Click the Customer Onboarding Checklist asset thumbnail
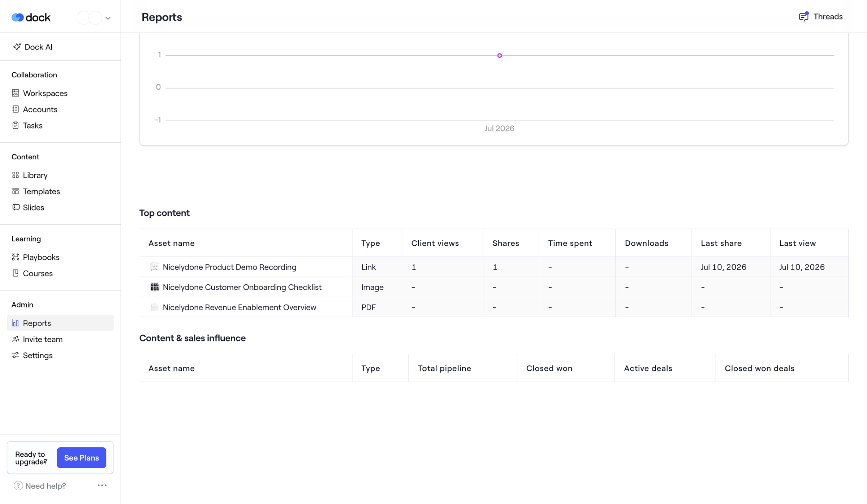The width and height of the screenshot is (867, 504). [x=154, y=287]
